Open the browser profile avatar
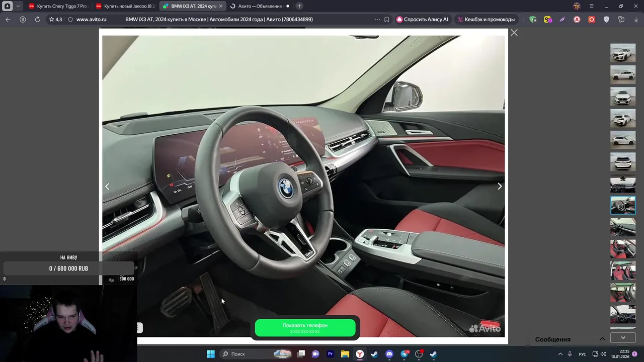 [577, 6]
